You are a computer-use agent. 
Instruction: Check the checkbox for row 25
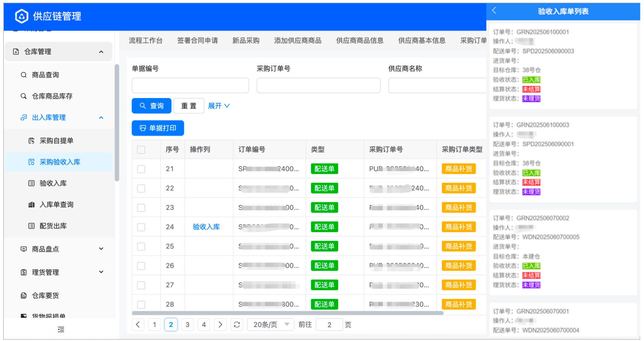coord(141,246)
